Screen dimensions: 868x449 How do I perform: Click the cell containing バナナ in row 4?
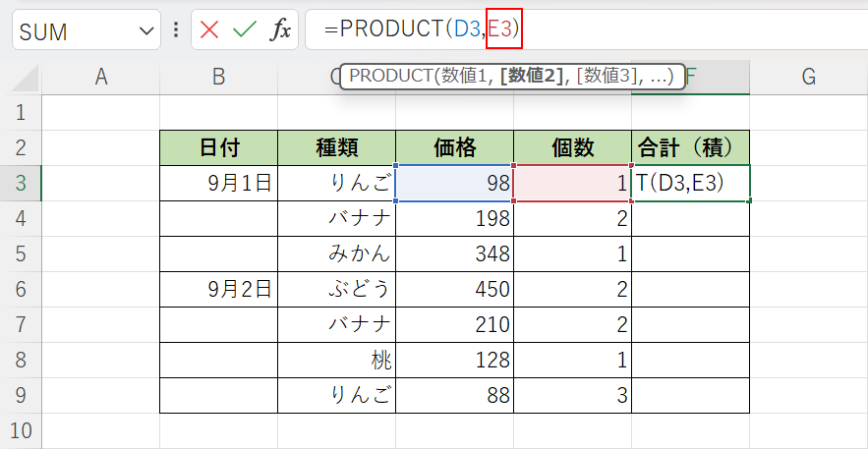(x=336, y=218)
